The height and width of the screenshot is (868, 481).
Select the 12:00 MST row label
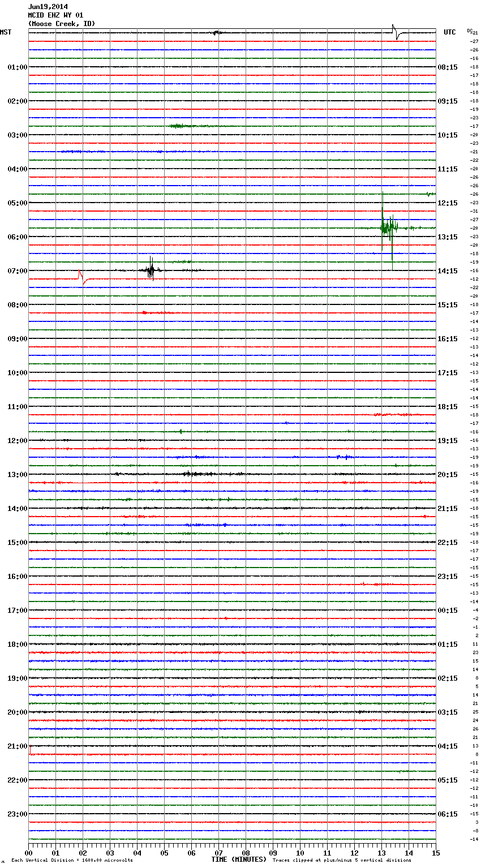tap(18, 441)
